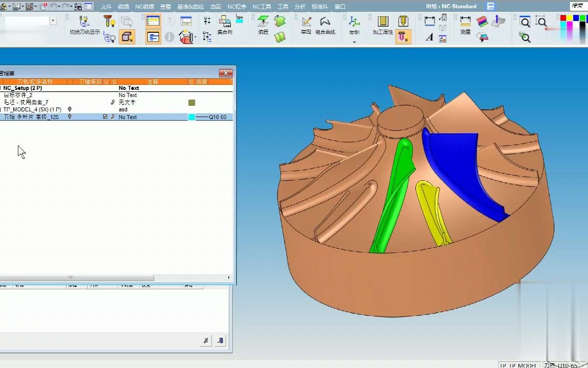Select the 组合曲线 composite curve tool

pyautogui.click(x=325, y=22)
